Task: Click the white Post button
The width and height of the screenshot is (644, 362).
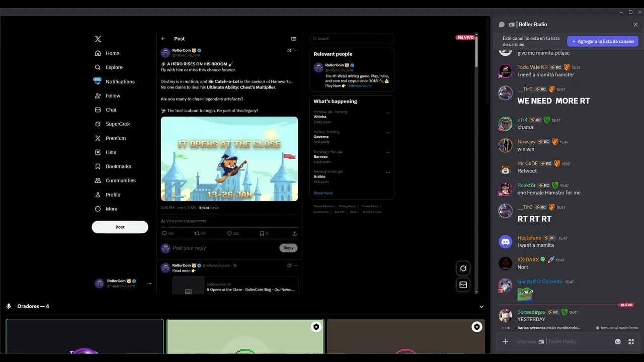Action: [120, 227]
